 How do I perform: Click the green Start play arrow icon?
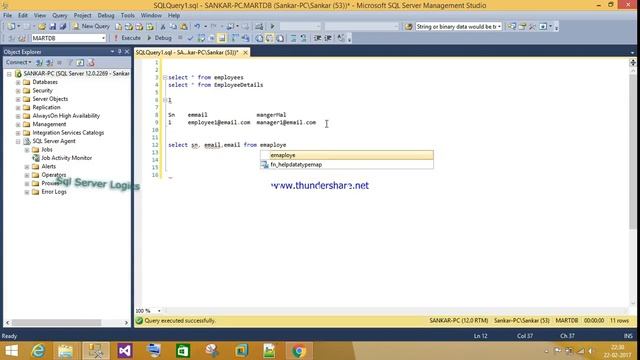coord(272,27)
